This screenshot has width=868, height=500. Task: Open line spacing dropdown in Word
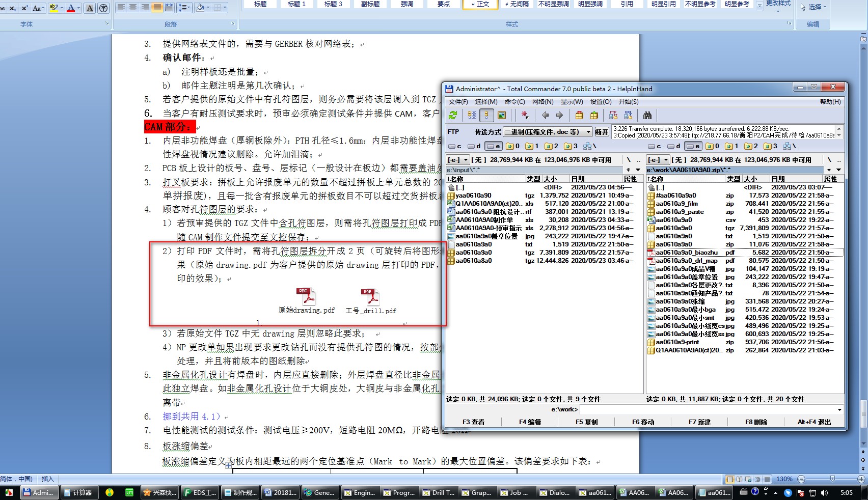[x=184, y=8]
